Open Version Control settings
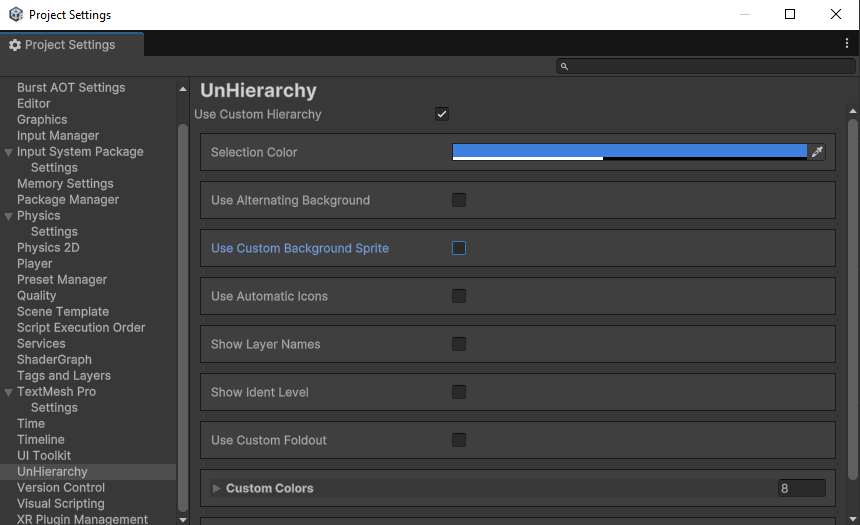The width and height of the screenshot is (860, 525). pyautogui.click(x=61, y=488)
